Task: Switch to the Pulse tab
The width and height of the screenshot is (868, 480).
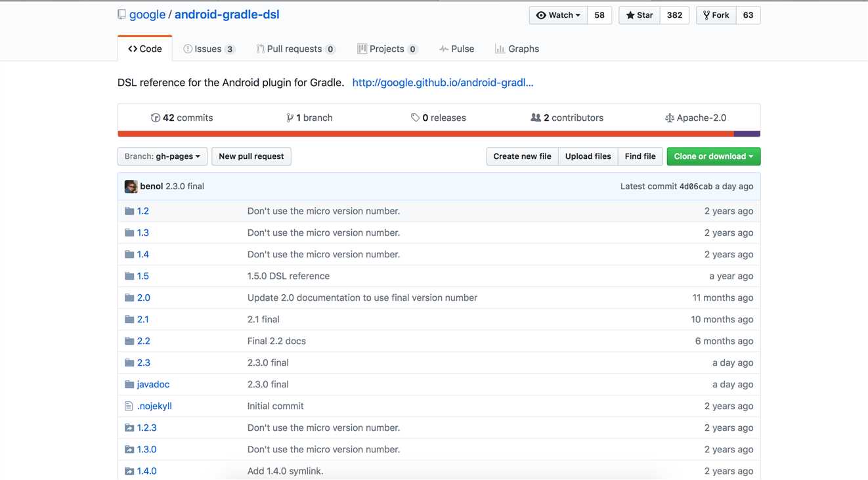Action: [x=457, y=49]
